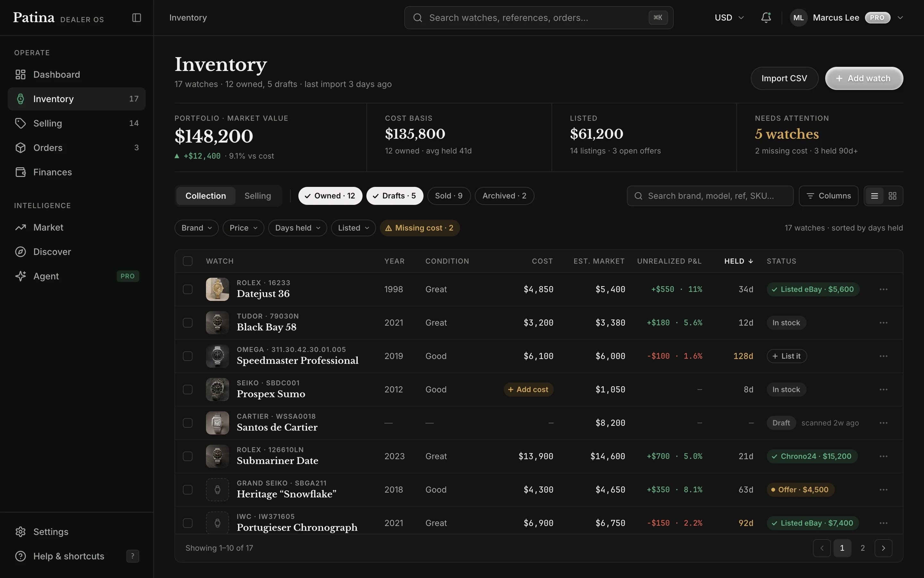Open row menu for Prospex Sumo
This screenshot has height=578, width=924.
tap(883, 390)
